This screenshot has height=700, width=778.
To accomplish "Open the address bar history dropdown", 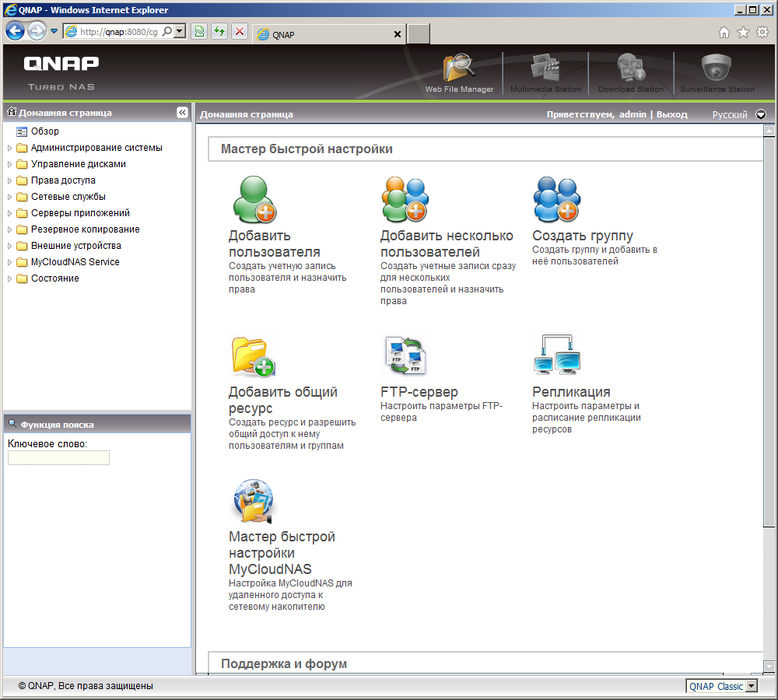I will [180, 32].
